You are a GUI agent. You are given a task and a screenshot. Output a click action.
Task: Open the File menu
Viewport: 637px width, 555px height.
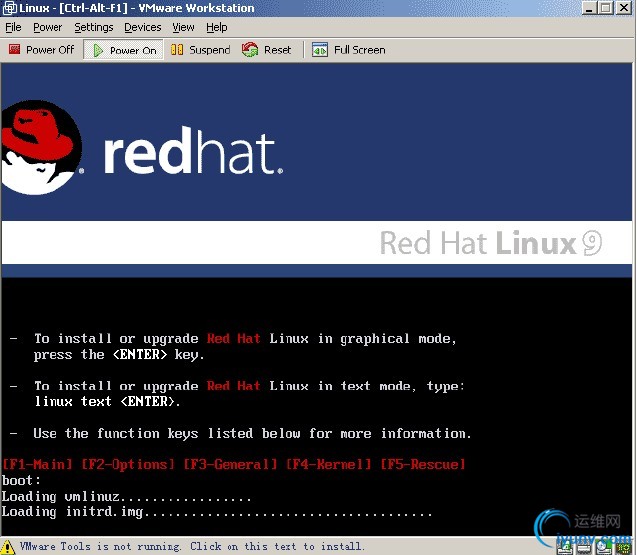pyautogui.click(x=13, y=27)
